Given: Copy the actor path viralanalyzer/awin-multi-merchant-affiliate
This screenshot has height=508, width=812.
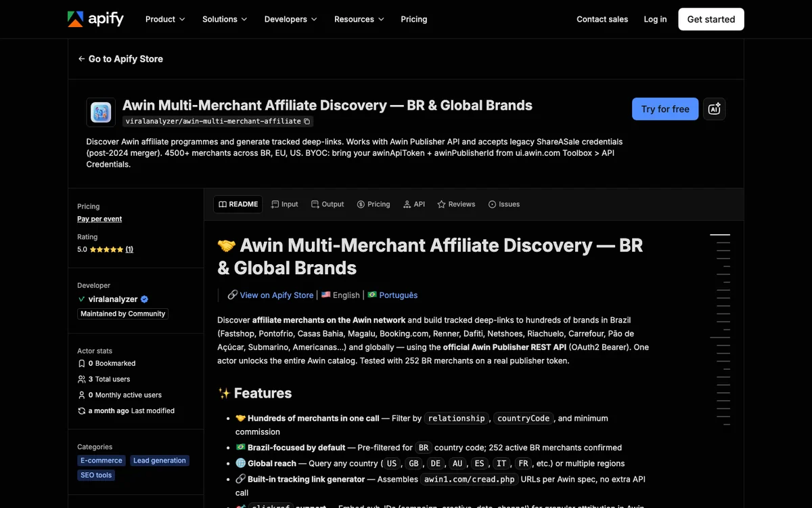Looking at the screenshot, I should point(307,121).
